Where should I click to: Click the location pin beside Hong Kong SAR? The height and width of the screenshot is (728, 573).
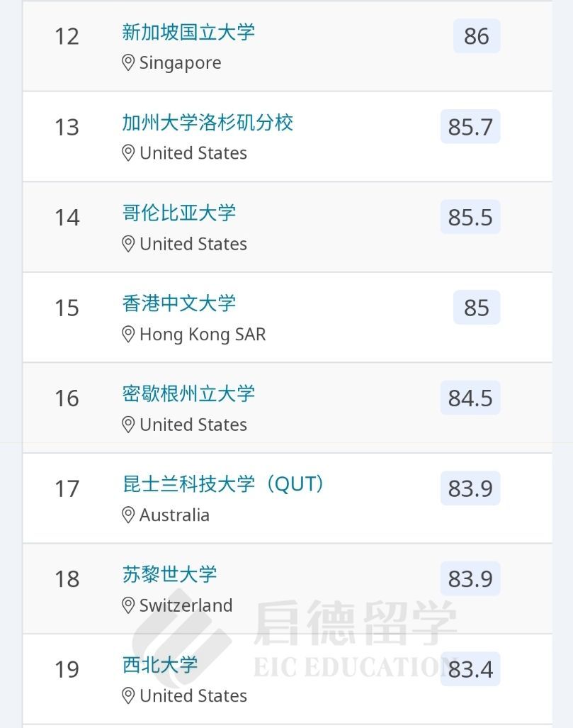[128, 335]
